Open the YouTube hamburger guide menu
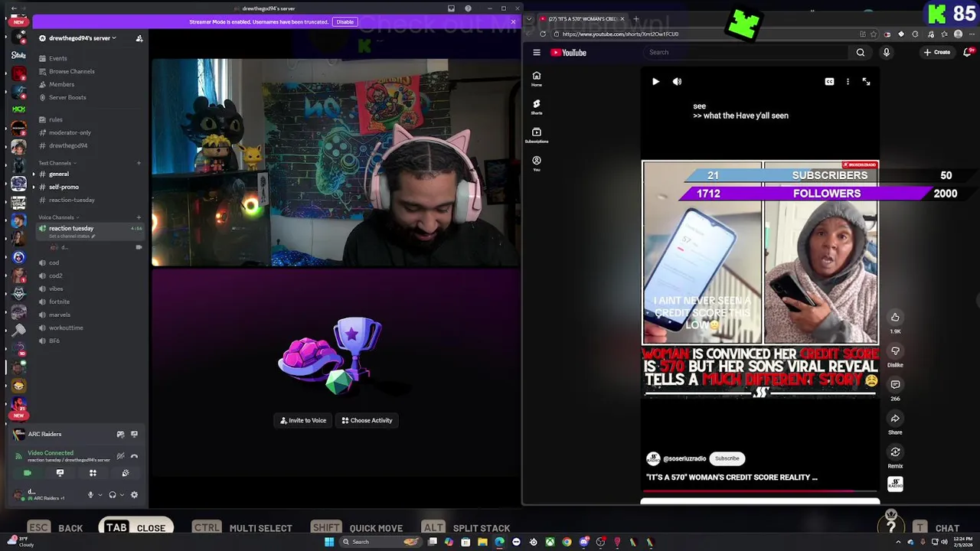Screen dimensions: 980x551 pos(537,53)
